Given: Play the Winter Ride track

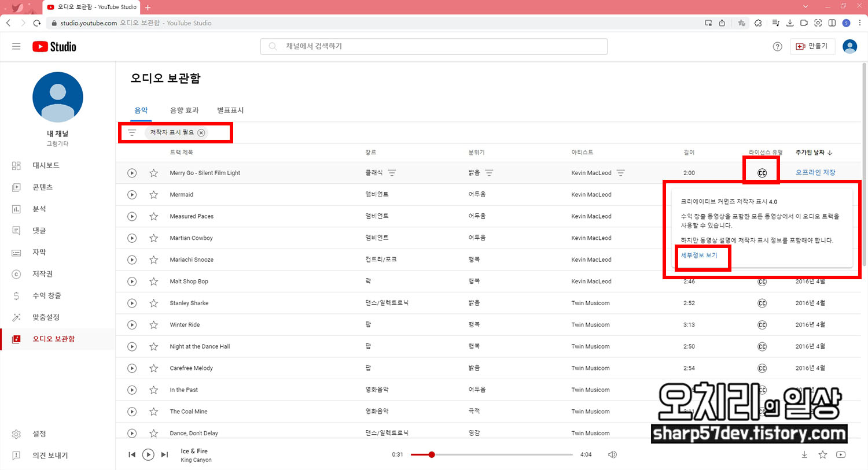Looking at the screenshot, I should coord(132,325).
